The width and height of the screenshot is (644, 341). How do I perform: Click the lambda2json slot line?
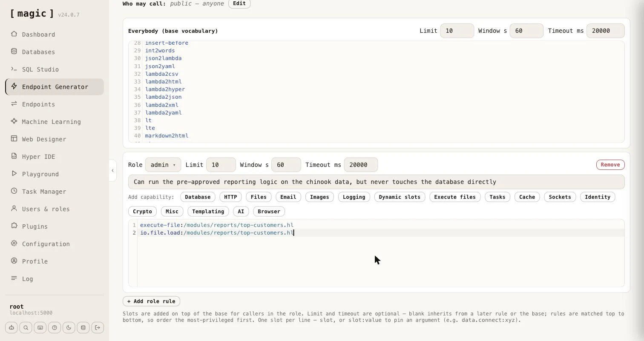pos(163,97)
